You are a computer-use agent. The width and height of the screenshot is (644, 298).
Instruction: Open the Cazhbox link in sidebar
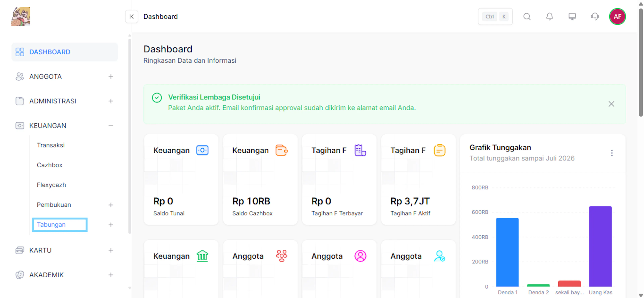[x=49, y=165]
